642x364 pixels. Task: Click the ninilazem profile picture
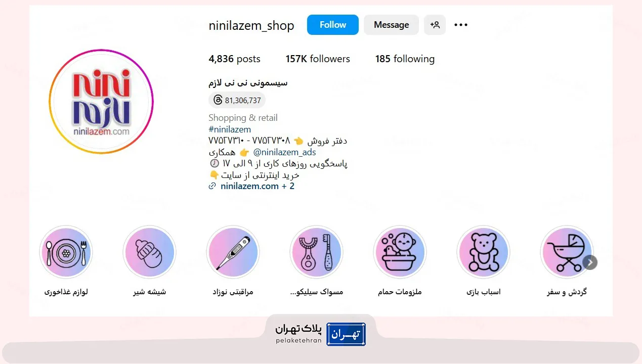[101, 101]
